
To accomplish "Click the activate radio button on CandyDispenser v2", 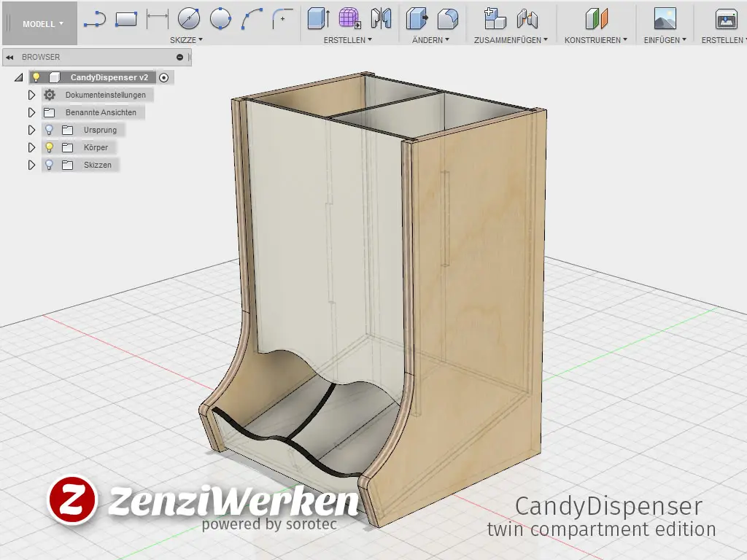I will 164,77.
